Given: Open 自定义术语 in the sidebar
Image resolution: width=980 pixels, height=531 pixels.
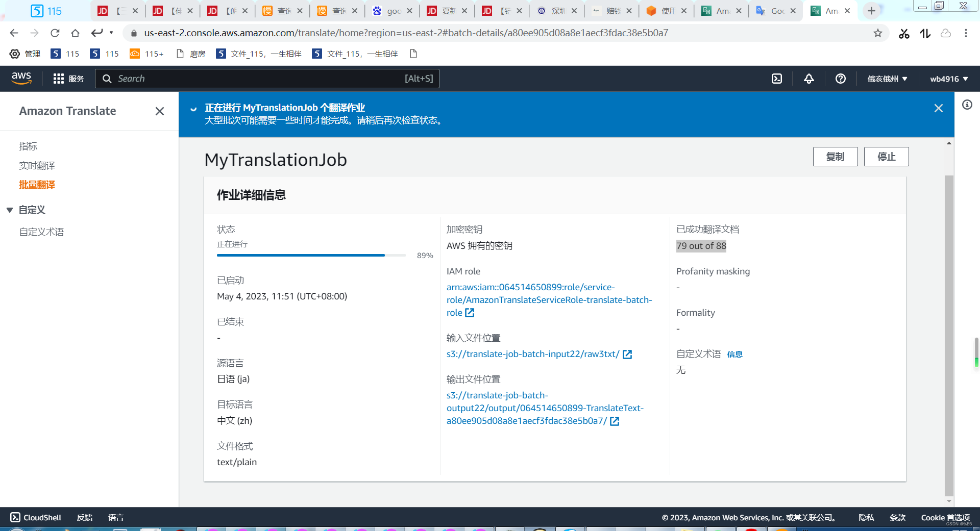Looking at the screenshot, I should tap(42, 232).
